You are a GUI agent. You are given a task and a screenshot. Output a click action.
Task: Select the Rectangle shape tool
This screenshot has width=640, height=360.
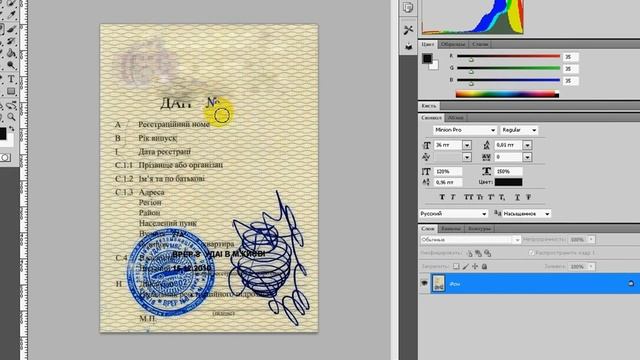(x=11, y=91)
